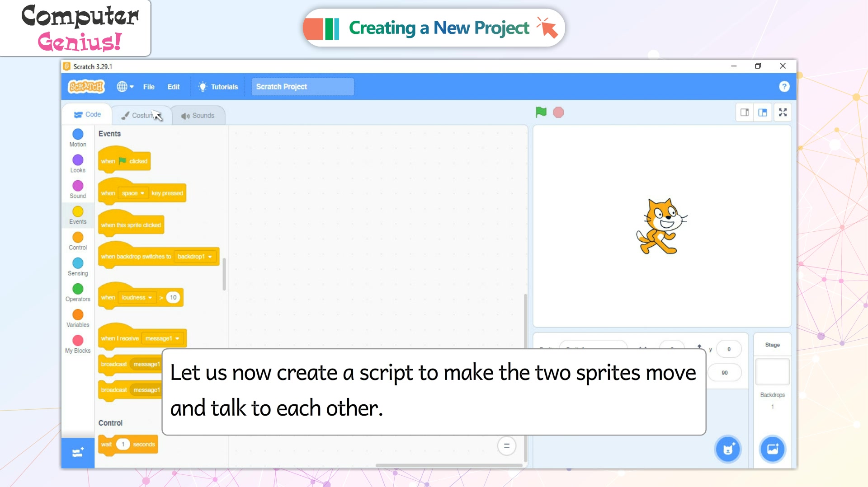Click the green flag to run
The height and width of the screenshot is (487, 868).
541,112
